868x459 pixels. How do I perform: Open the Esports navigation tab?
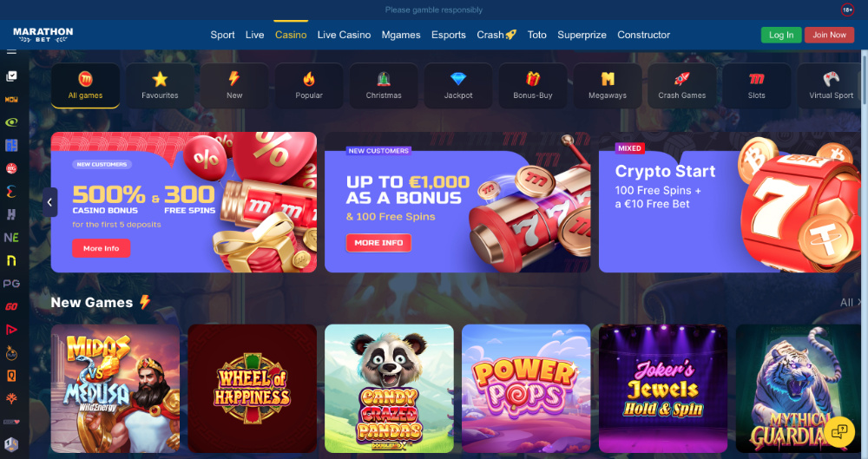449,35
